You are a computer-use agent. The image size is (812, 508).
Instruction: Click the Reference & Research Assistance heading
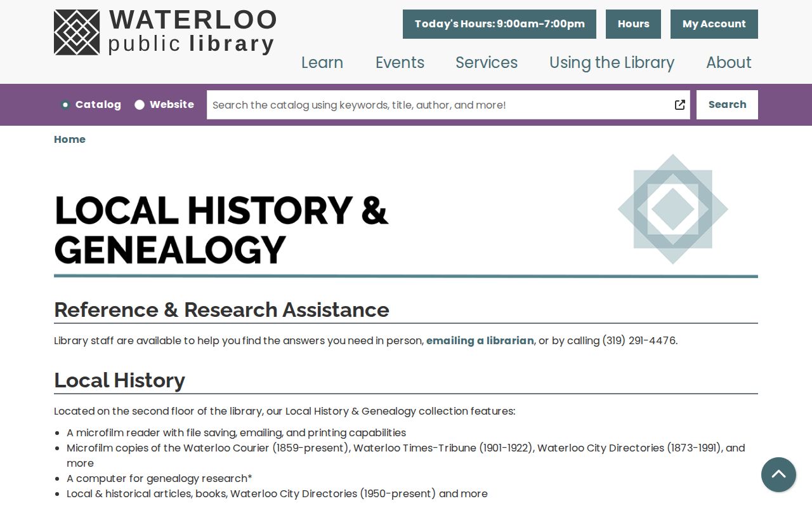click(221, 309)
